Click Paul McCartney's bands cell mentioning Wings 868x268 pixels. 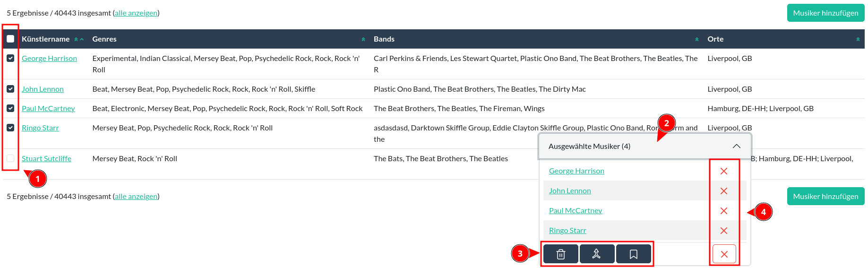coord(459,109)
